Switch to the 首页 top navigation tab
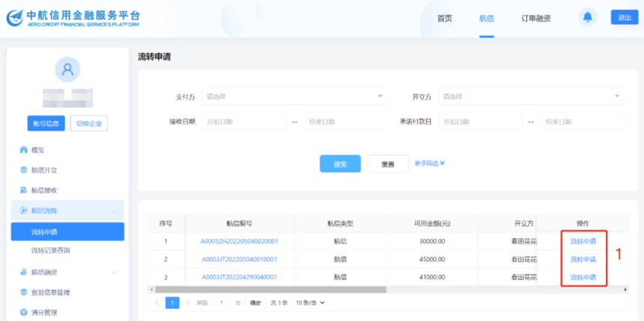This screenshot has width=644, height=321. tap(444, 18)
